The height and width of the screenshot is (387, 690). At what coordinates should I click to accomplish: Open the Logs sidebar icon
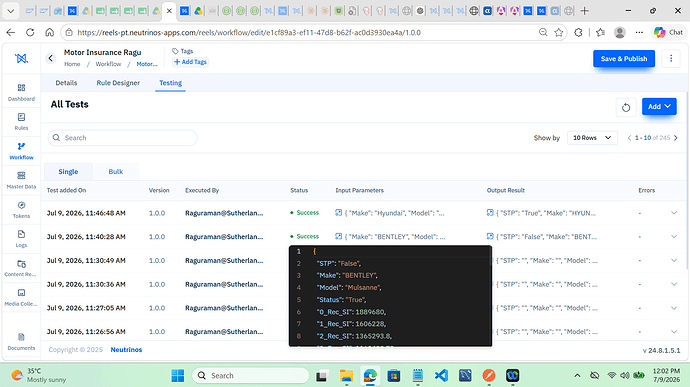tap(21, 239)
